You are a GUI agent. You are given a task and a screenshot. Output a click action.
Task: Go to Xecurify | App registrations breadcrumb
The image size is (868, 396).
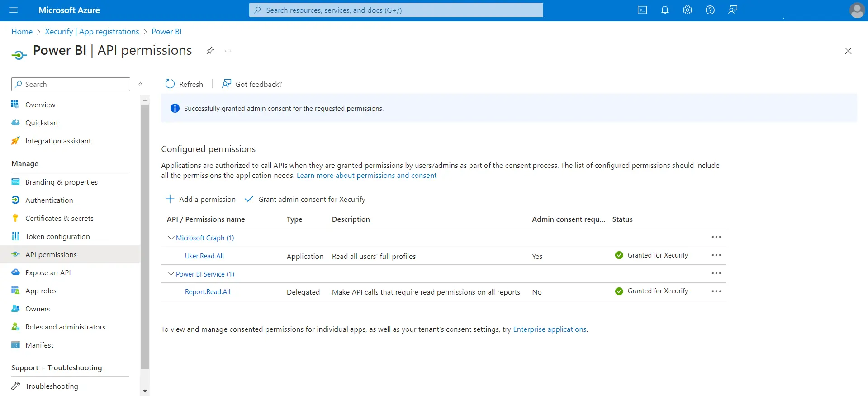click(92, 32)
